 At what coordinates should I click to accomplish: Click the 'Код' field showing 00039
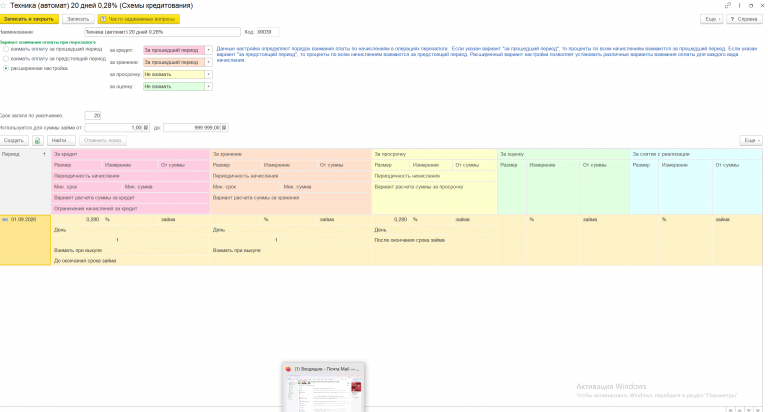coord(267,32)
